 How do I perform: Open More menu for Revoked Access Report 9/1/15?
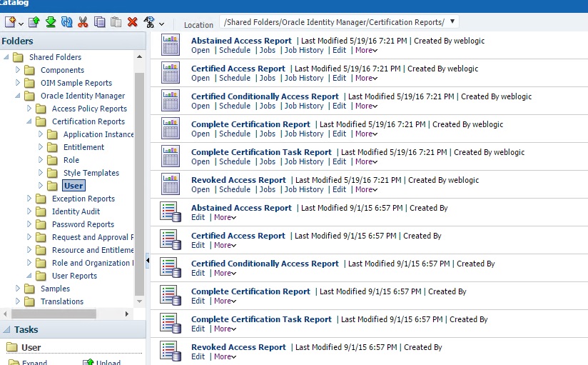pyautogui.click(x=225, y=356)
